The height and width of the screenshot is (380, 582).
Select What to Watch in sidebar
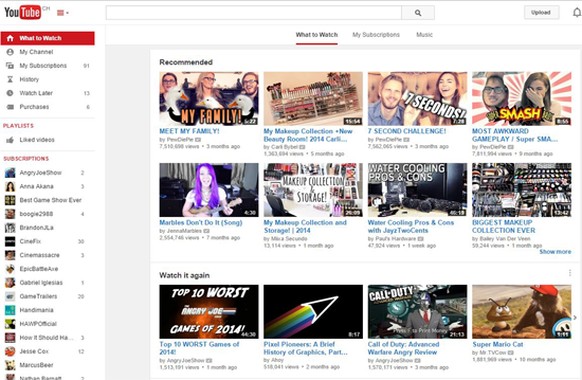48,38
